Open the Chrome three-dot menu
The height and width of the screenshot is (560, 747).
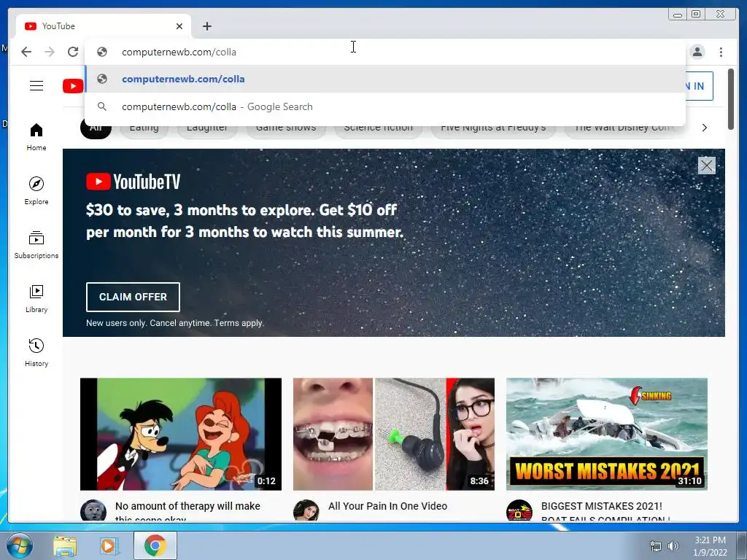coord(721,52)
